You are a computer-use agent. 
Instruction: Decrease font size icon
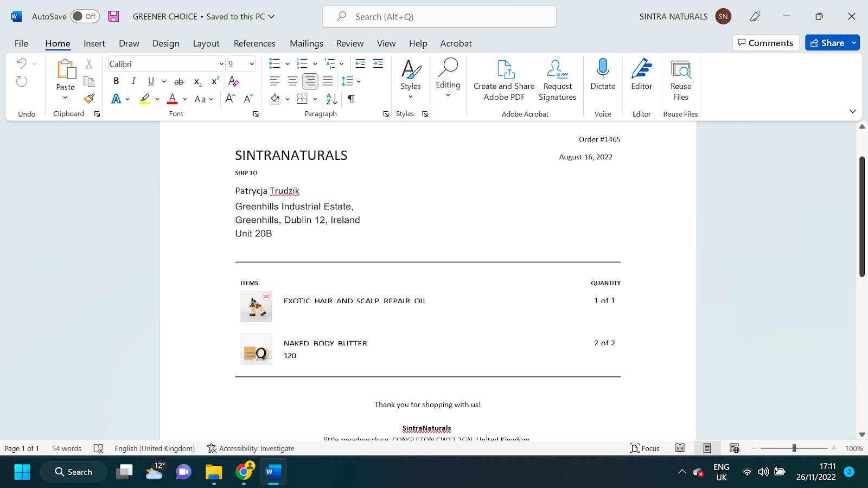[248, 99]
